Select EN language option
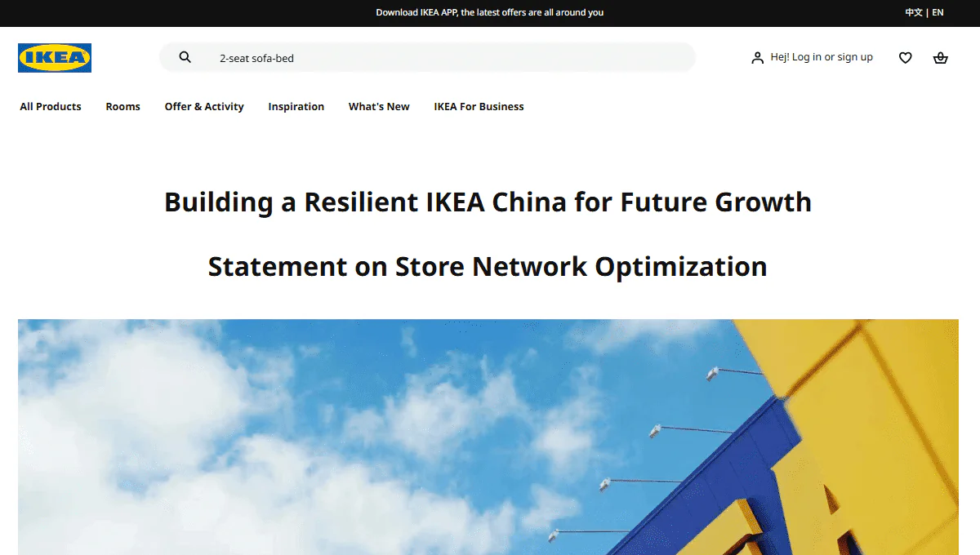This screenshot has height=555, width=980. point(937,12)
